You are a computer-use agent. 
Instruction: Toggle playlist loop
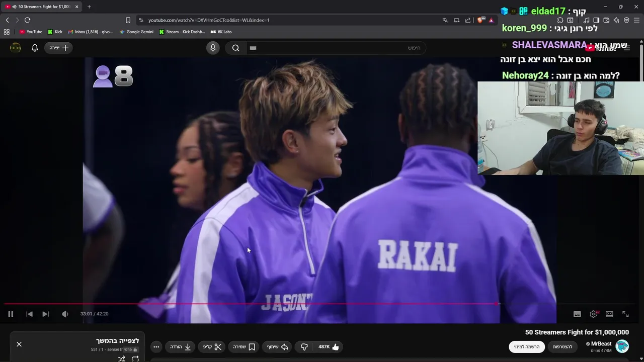[135, 358]
